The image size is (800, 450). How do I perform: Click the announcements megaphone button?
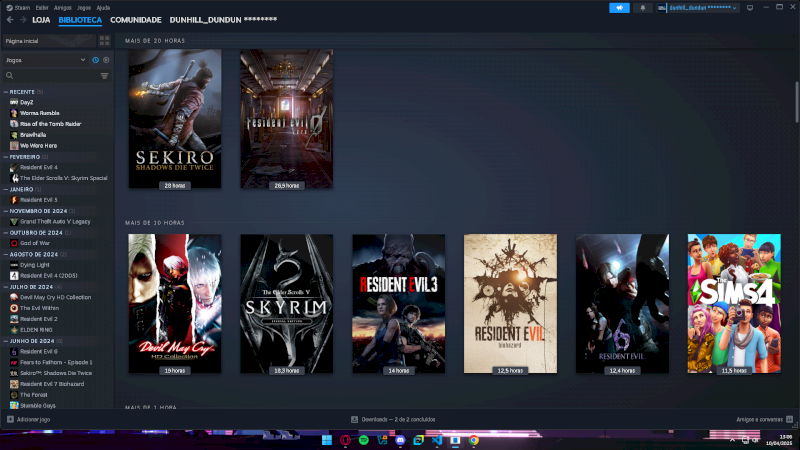coord(619,7)
